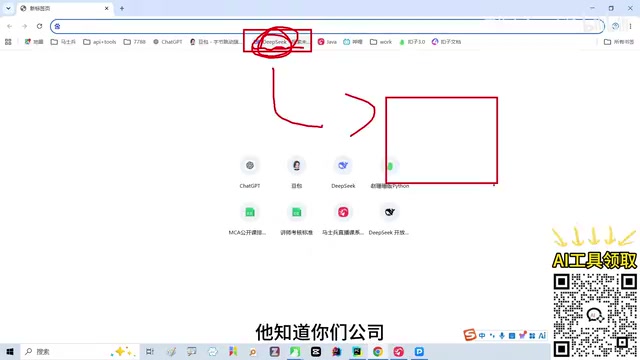Open the DeepSeek shortcut tile
Viewport: 640px width, 360px height.
pos(343,166)
